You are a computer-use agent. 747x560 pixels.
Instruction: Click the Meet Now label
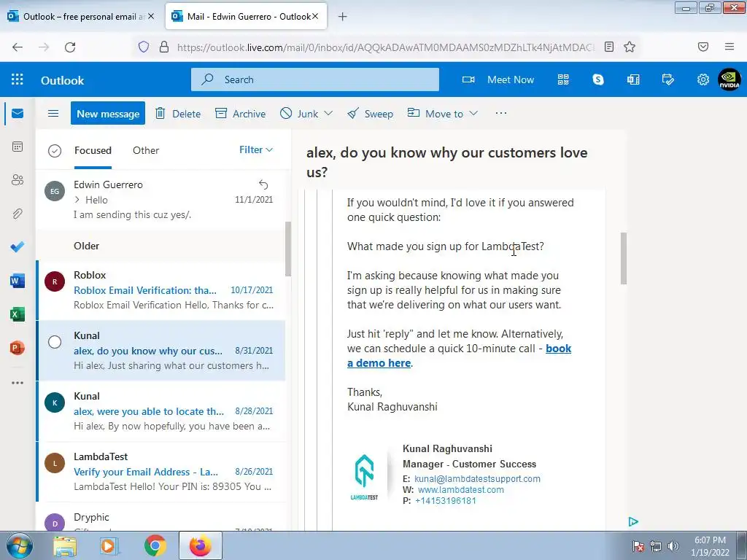pos(510,79)
